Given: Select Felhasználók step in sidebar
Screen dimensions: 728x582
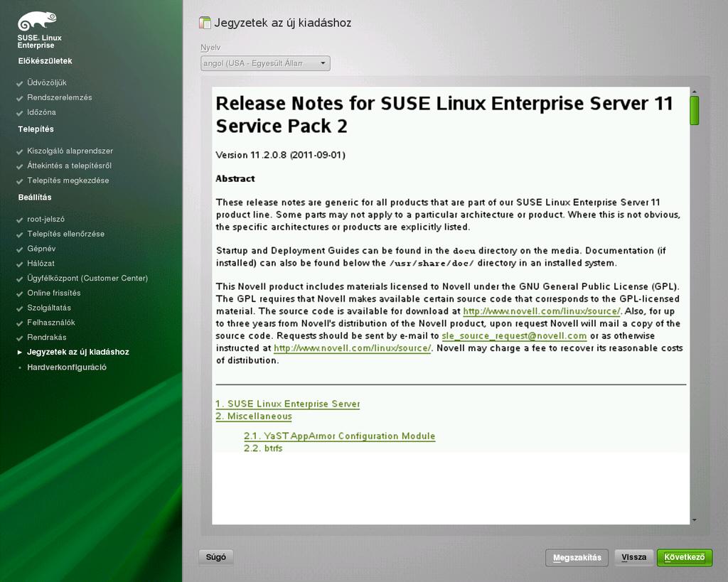Looking at the screenshot, I should (51, 323).
